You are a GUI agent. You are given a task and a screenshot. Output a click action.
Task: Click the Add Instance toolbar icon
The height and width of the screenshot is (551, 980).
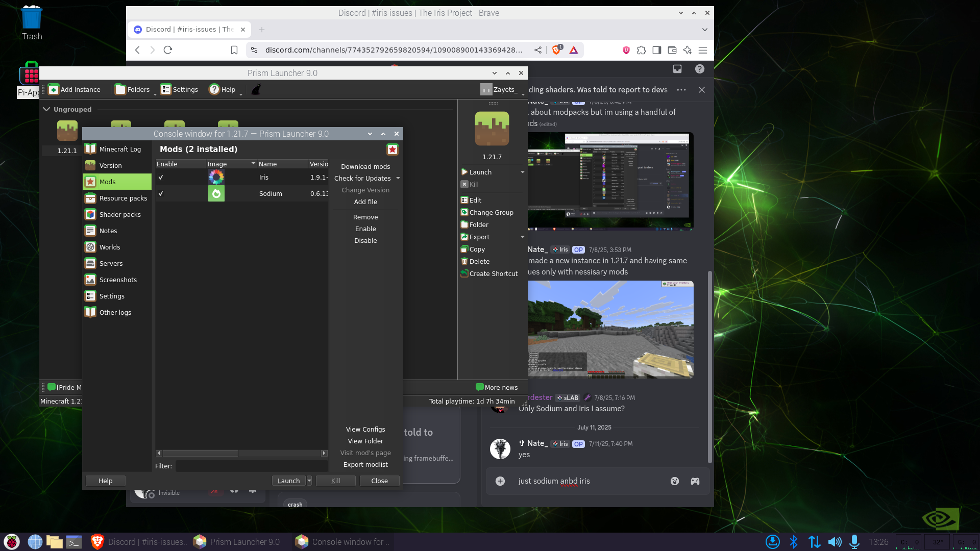pos(54,89)
